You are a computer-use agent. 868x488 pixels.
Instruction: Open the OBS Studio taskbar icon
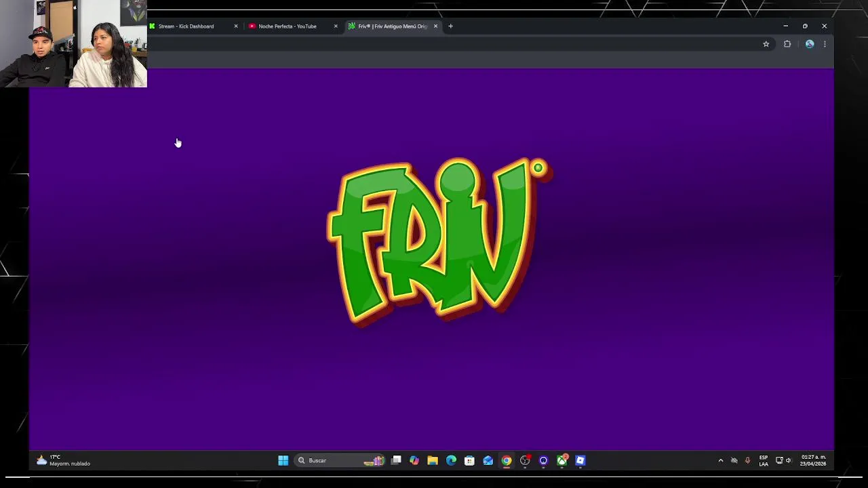(x=525, y=461)
